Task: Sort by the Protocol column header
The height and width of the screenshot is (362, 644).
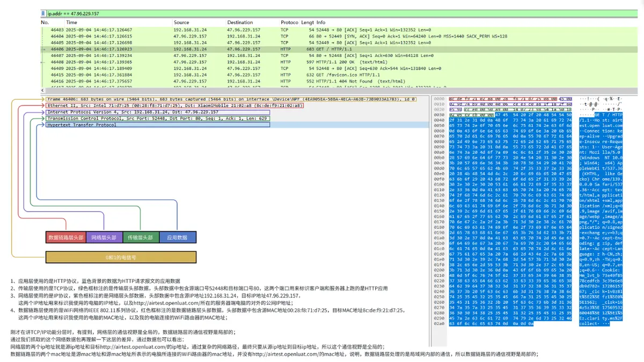Action: [290, 23]
